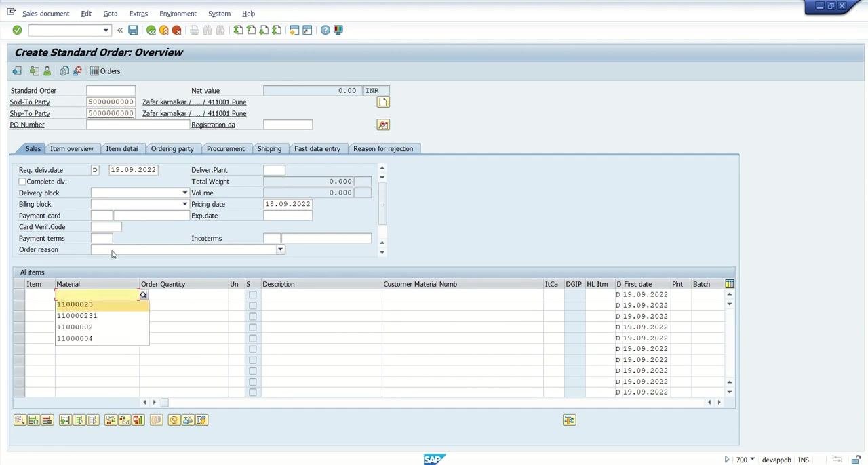Open the Goto menu
Image resolution: width=868 pixels, height=465 pixels.
(x=110, y=14)
